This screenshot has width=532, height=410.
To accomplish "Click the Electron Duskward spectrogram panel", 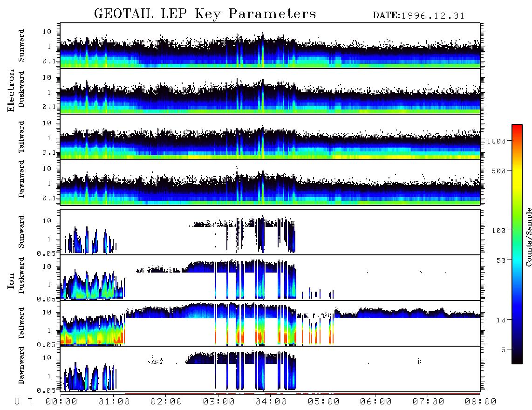I will [x=270, y=91].
